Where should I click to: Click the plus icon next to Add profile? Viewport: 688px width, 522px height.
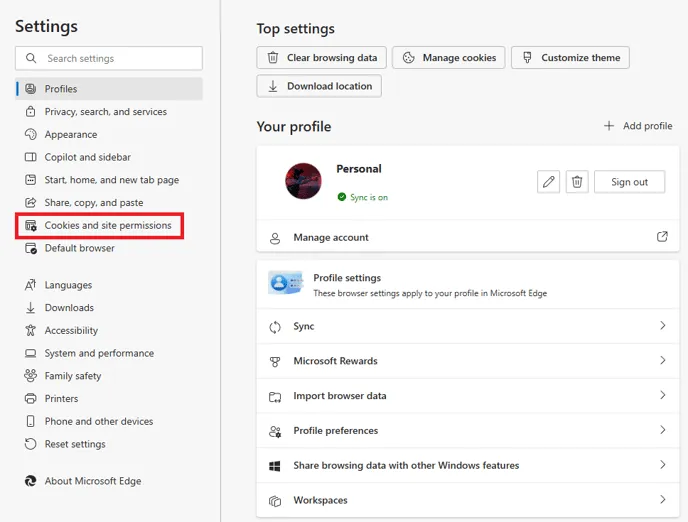[x=609, y=126]
